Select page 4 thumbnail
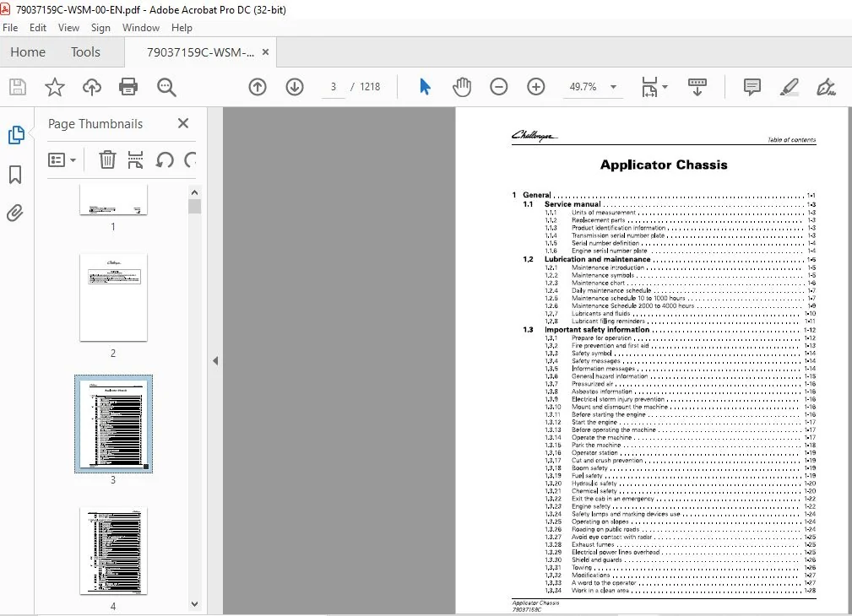Screen dimensions: 852x616 tap(113, 551)
